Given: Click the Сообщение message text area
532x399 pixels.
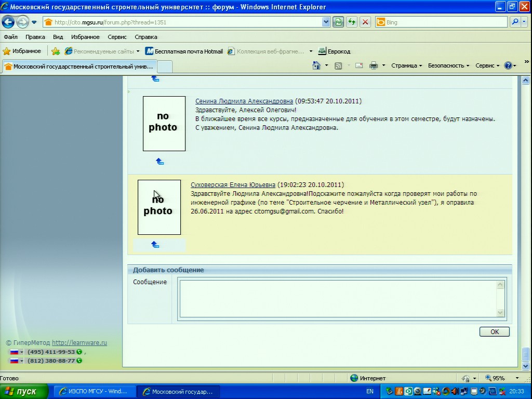Looking at the screenshot, I should (338, 299).
